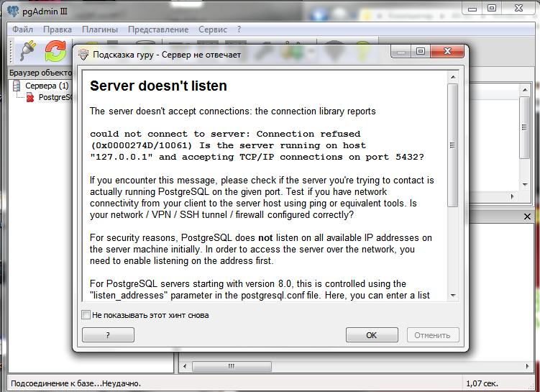Screen dimensions: 540x392
Task: Click the main window horizontal scrollbar
Action: pyautogui.click(x=230, y=366)
